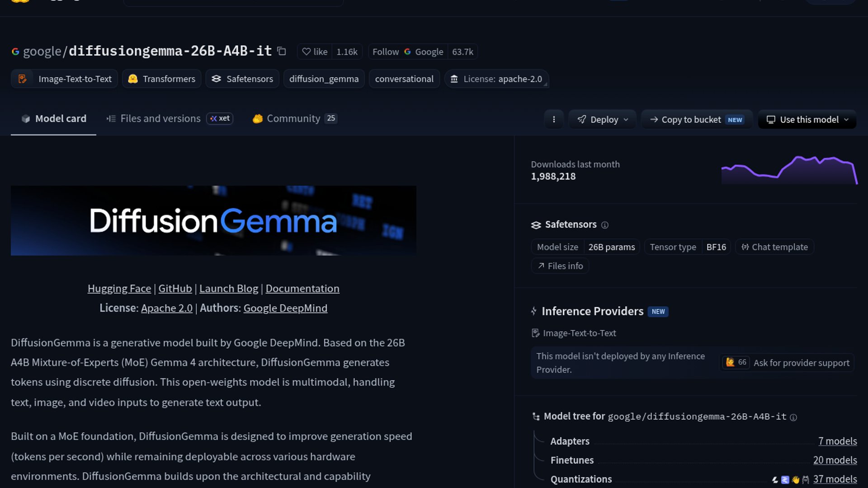The image size is (868, 488).
Task: Follow the Google organization
Action: pos(408,52)
